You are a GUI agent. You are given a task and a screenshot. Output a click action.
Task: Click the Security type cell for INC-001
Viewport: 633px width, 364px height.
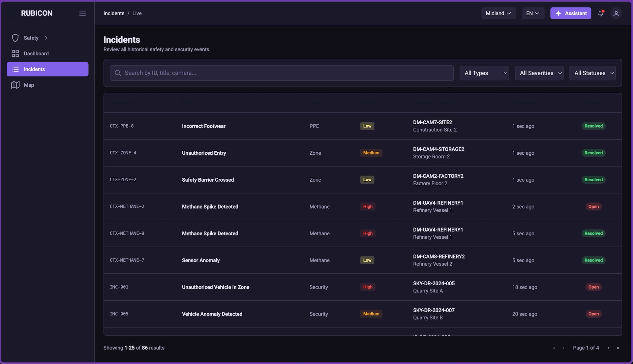pyautogui.click(x=318, y=287)
